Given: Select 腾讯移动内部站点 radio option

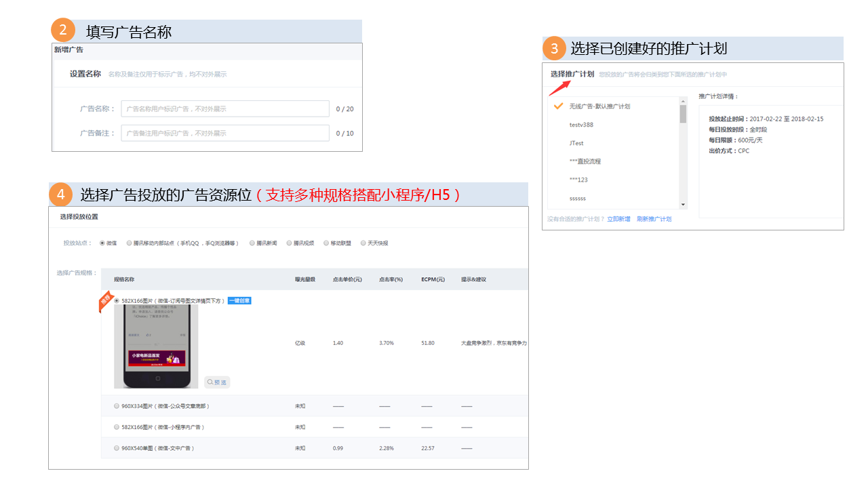Looking at the screenshot, I should point(129,243).
